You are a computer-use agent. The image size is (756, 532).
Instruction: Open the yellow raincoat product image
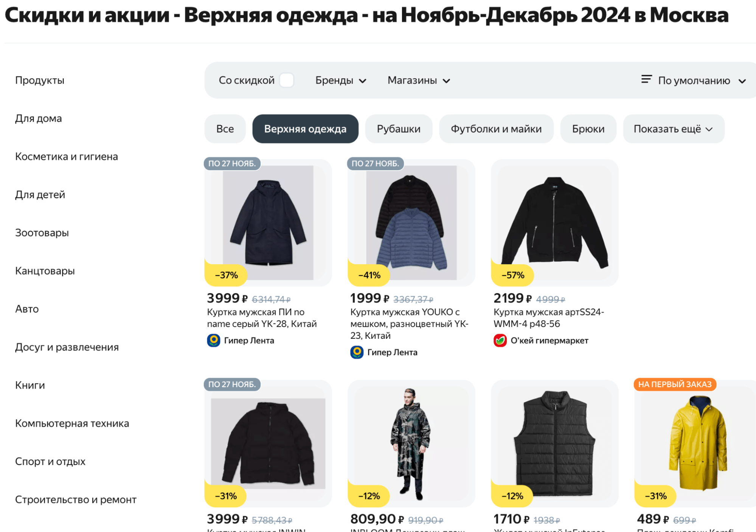(x=697, y=442)
